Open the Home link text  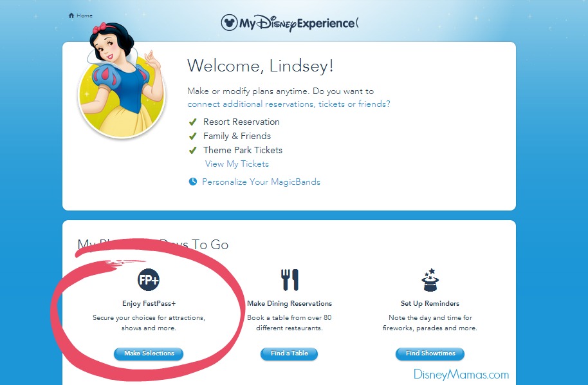84,15
